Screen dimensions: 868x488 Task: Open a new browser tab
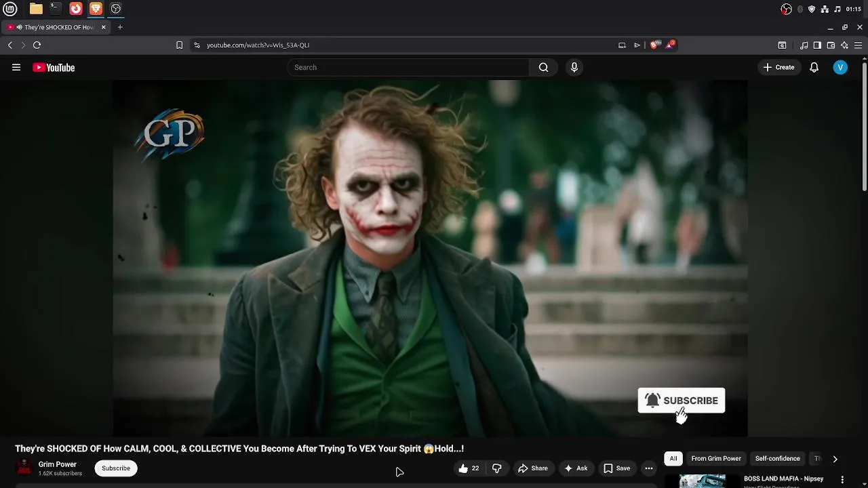pos(120,27)
